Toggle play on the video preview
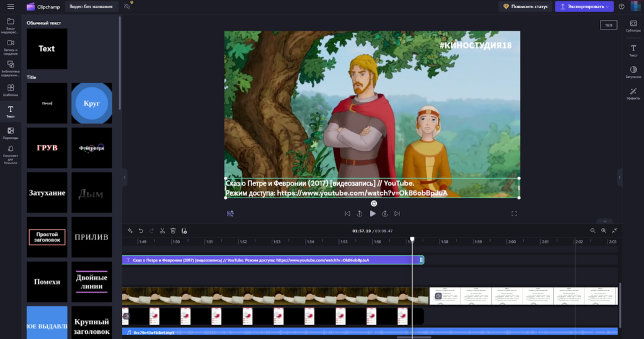 [x=372, y=214]
